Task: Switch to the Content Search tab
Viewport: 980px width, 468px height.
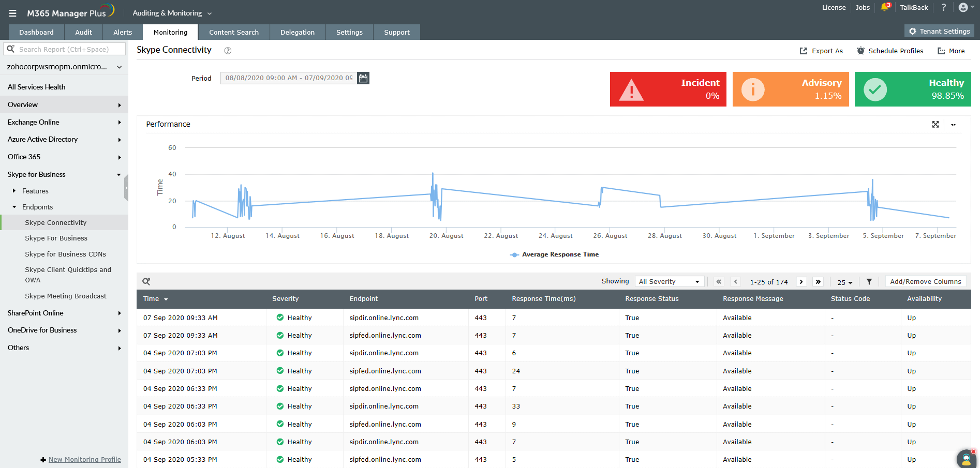Action: pyautogui.click(x=234, y=32)
